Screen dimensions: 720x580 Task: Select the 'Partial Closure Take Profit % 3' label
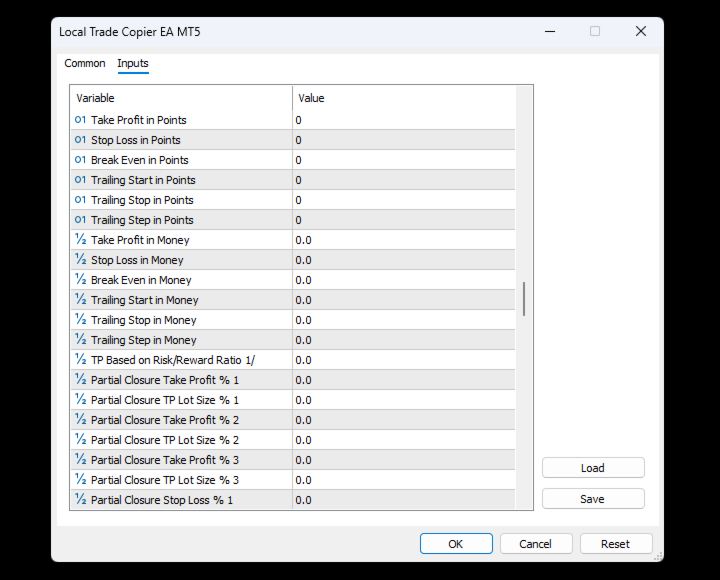[165, 460]
